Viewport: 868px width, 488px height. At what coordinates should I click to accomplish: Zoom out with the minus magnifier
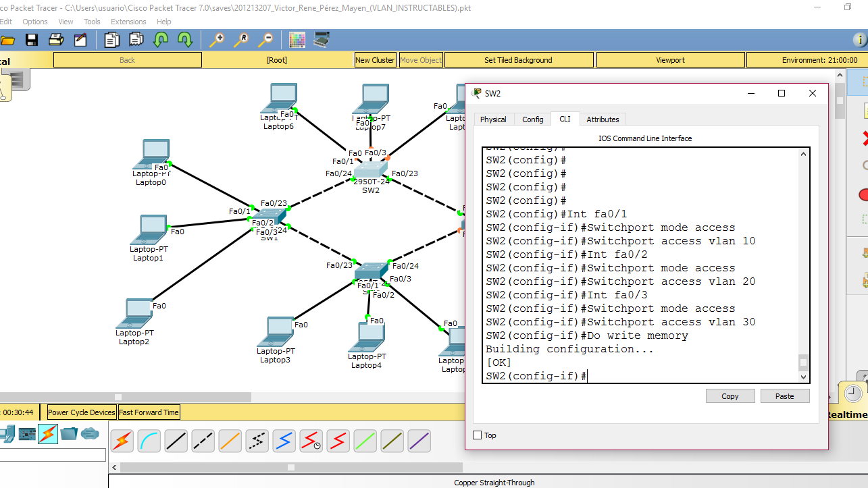265,40
